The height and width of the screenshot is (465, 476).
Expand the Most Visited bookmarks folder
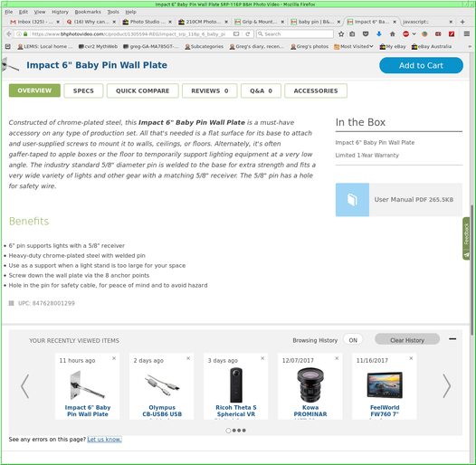pos(353,46)
